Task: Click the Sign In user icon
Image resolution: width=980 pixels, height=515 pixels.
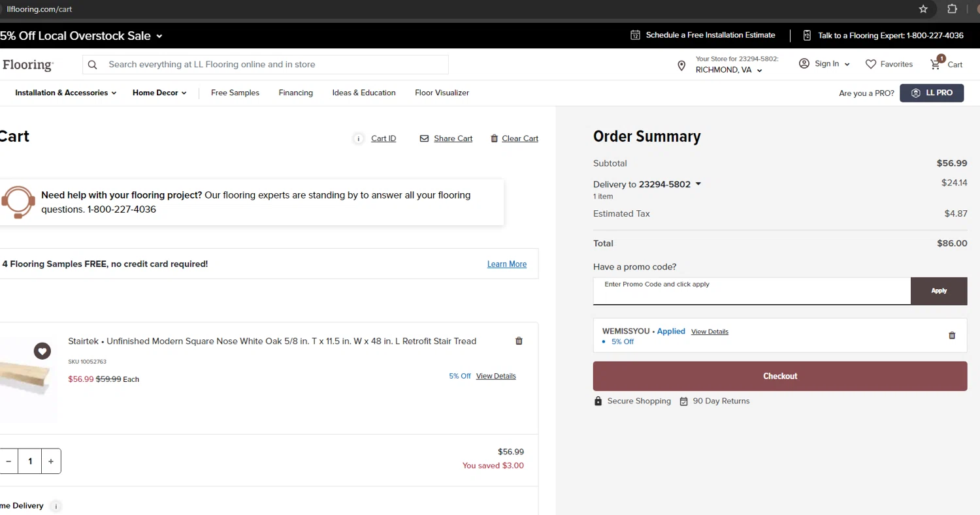Action: pos(804,64)
